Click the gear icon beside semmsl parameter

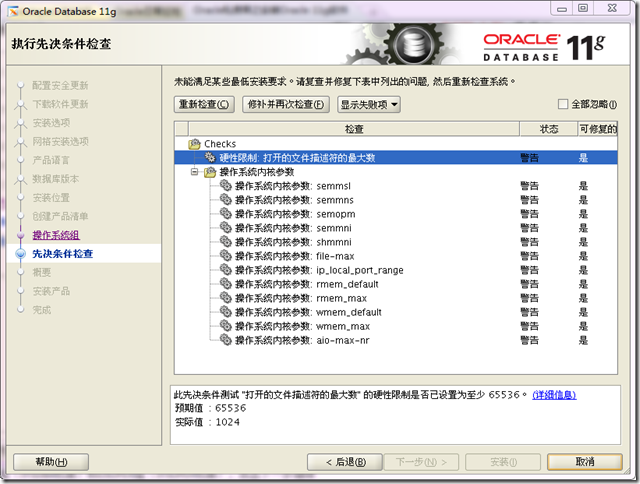226,186
